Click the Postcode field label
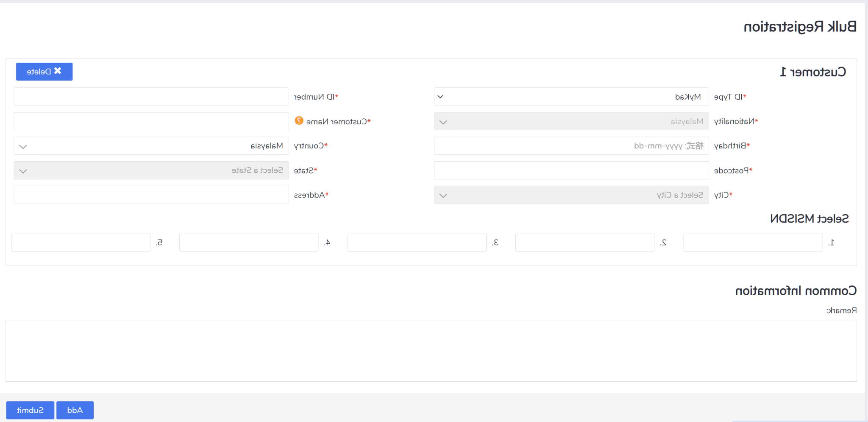Screen dimensions: 868x422 (733, 170)
